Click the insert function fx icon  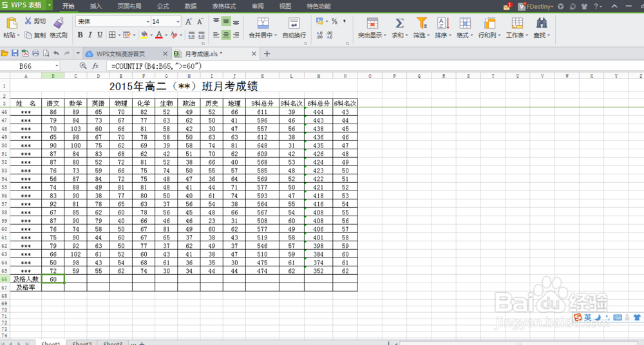point(95,66)
